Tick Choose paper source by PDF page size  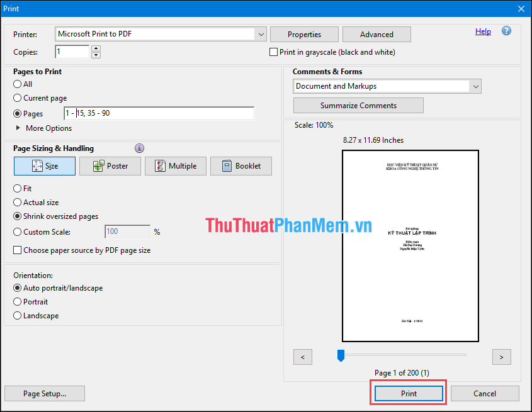(x=17, y=250)
